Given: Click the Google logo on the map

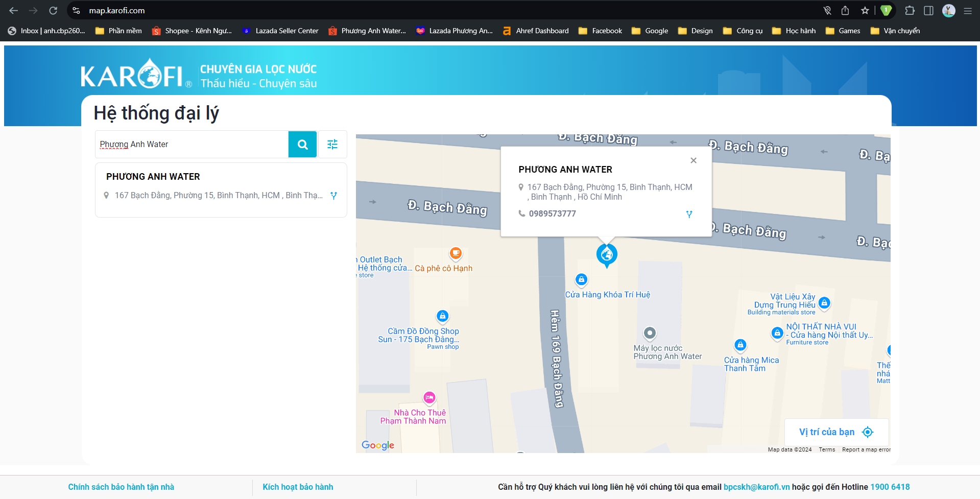Looking at the screenshot, I should pos(378,445).
